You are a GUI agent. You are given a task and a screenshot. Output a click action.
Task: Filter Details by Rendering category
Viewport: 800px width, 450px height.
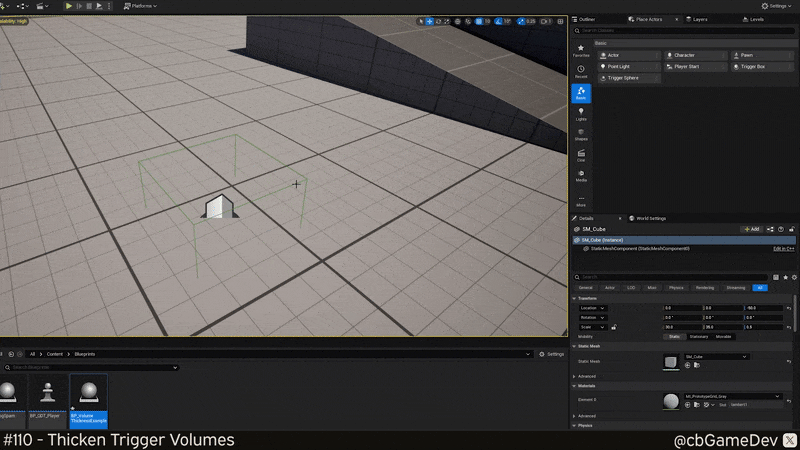(x=705, y=288)
